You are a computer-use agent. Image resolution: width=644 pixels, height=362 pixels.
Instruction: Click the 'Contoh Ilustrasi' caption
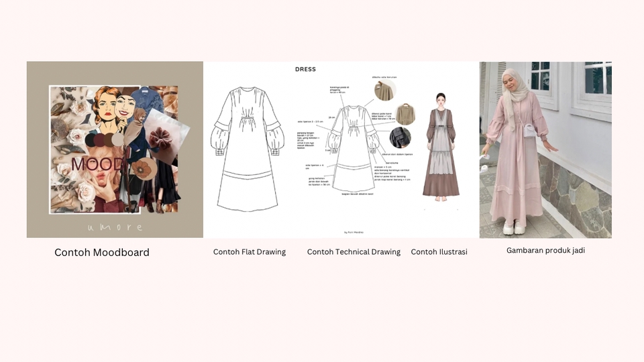pyautogui.click(x=439, y=252)
